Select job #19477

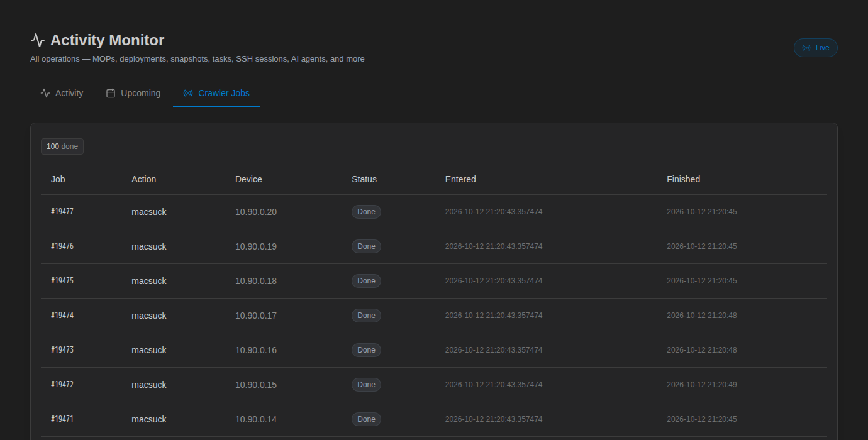(x=62, y=212)
